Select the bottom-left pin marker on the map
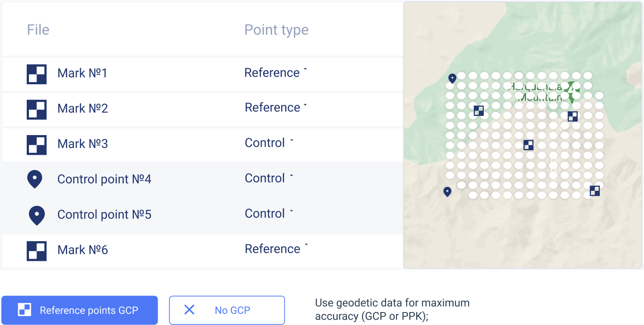The height and width of the screenshot is (325, 644). 448,192
